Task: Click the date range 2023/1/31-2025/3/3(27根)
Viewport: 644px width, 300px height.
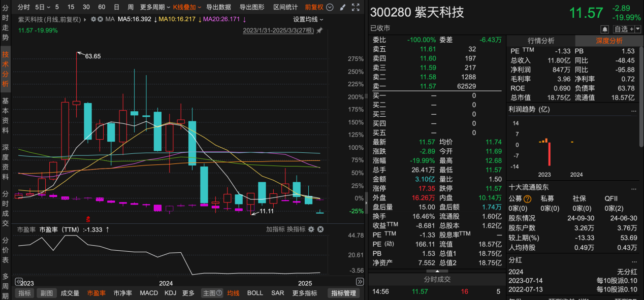Action: [278, 30]
